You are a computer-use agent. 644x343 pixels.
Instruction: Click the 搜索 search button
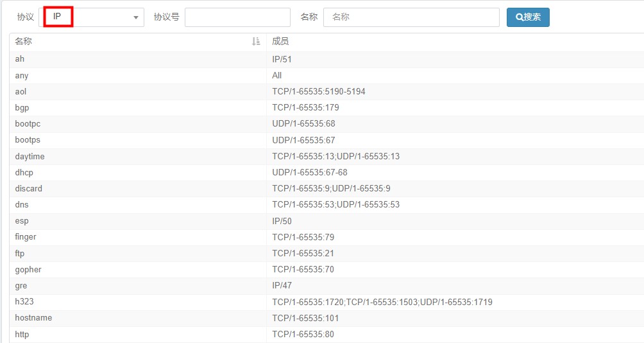point(528,17)
